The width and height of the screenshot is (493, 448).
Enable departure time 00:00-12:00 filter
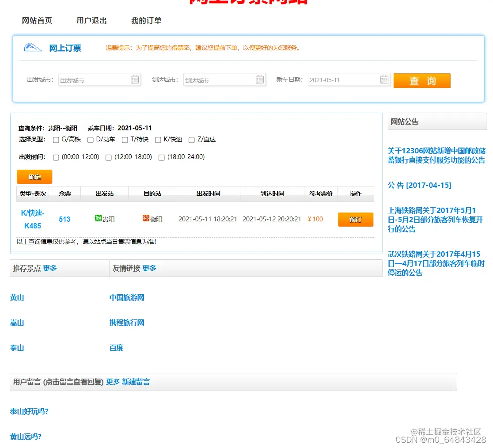click(56, 158)
